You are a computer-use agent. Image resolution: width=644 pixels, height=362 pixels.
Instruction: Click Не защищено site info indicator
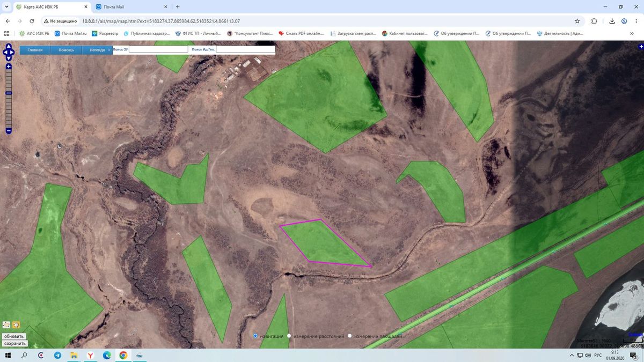[60, 21]
